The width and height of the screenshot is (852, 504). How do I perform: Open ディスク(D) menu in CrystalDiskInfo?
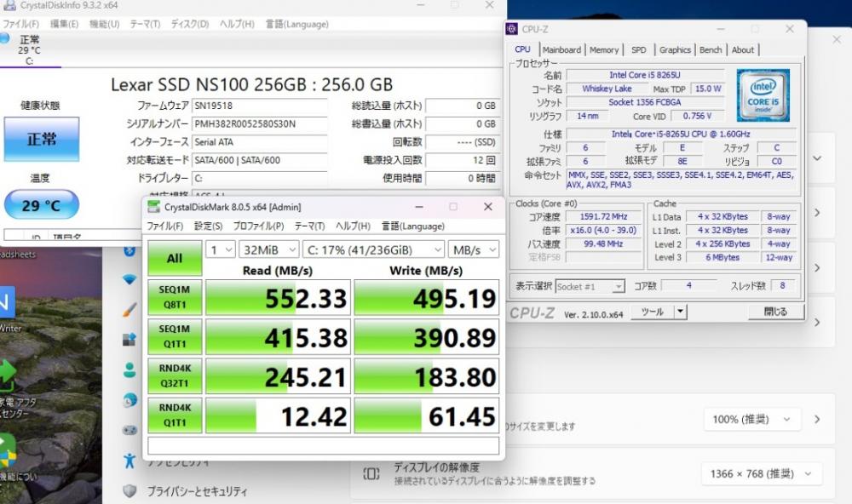click(x=190, y=24)
